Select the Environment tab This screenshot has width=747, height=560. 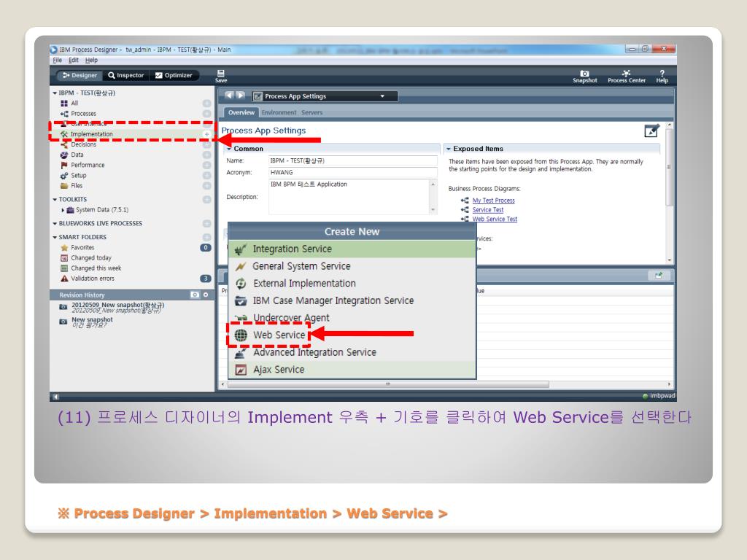point(279,112)
